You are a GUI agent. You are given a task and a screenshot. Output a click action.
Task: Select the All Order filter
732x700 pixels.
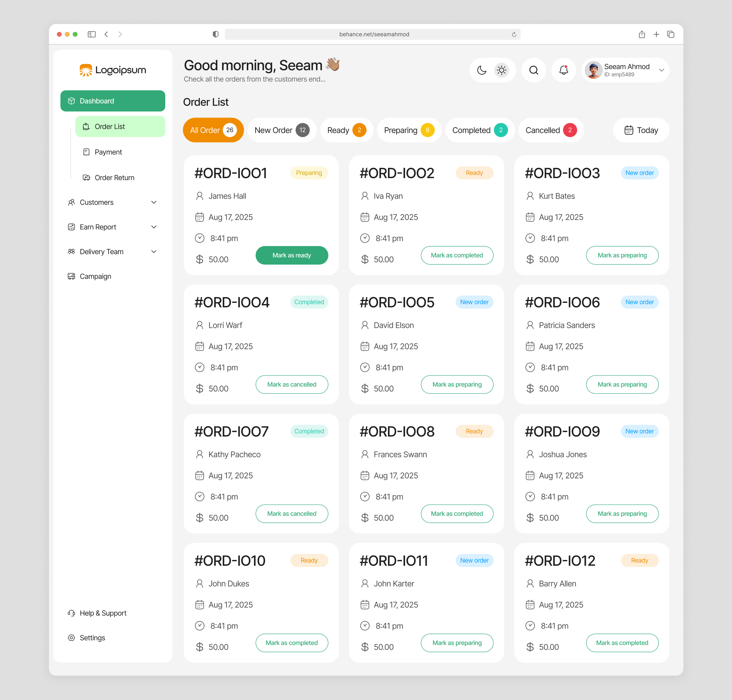(x=213, y=130)
